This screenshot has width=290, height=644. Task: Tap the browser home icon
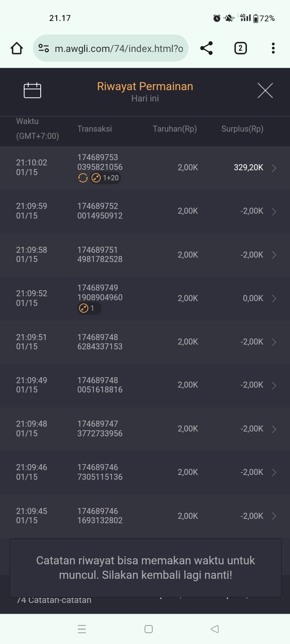[17, 48]
